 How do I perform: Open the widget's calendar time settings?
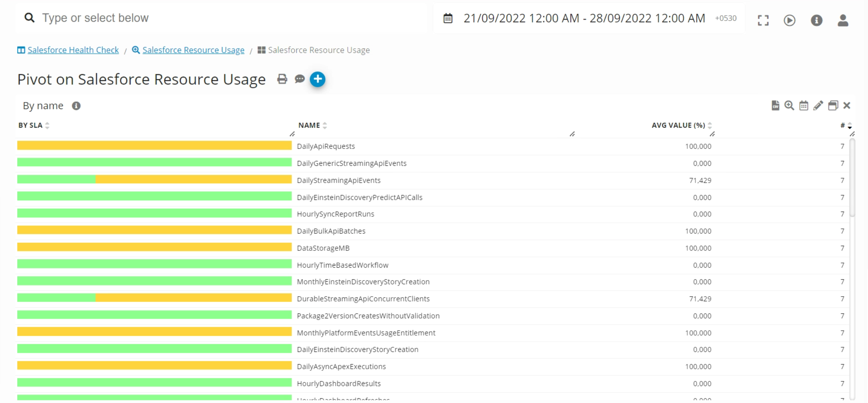tap(804, 106)
